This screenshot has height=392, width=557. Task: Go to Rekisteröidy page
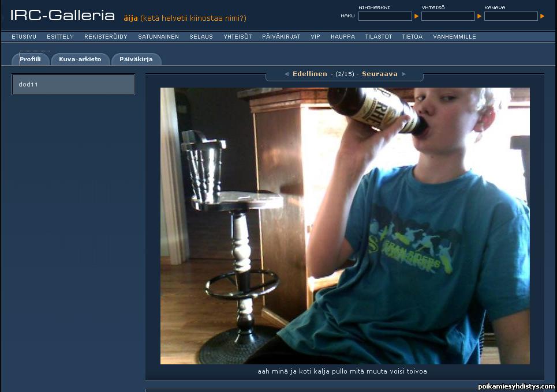106,36
